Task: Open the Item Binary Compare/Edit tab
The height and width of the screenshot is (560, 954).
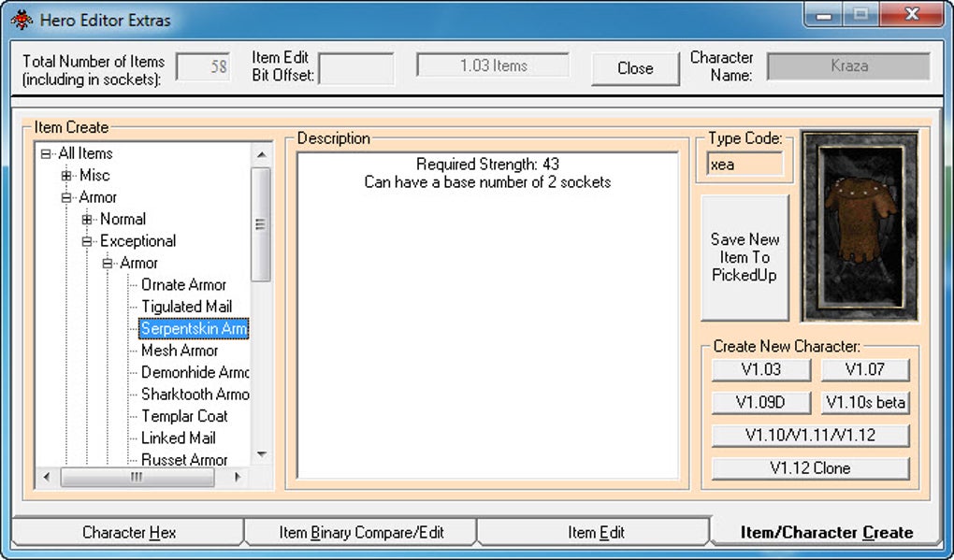Action: click(361, 533)
